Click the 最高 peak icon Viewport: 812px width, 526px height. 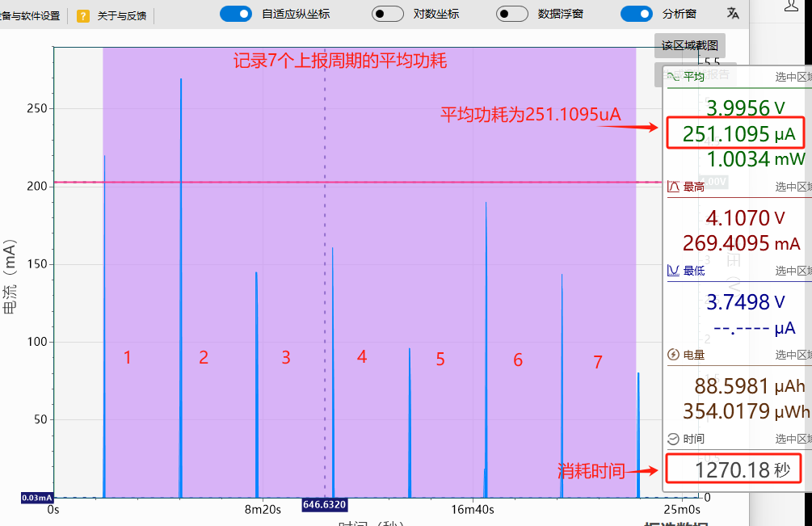673,187
